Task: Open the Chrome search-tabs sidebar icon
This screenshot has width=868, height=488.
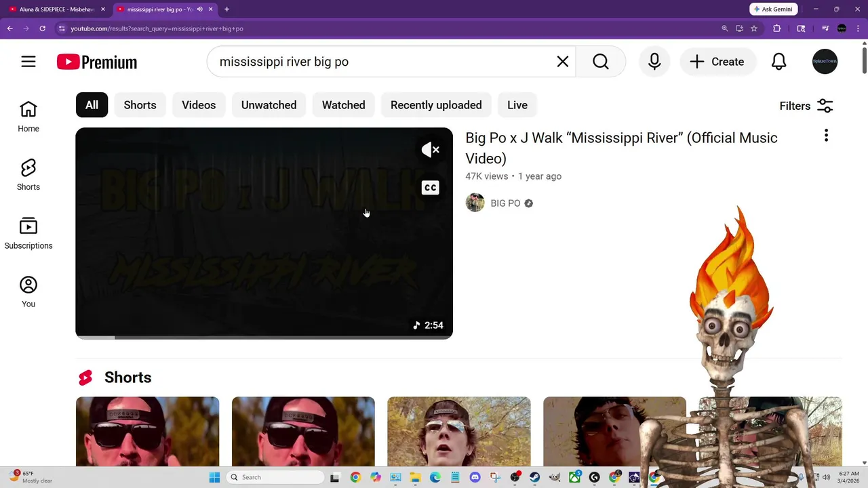Action: tap(801, 28)
